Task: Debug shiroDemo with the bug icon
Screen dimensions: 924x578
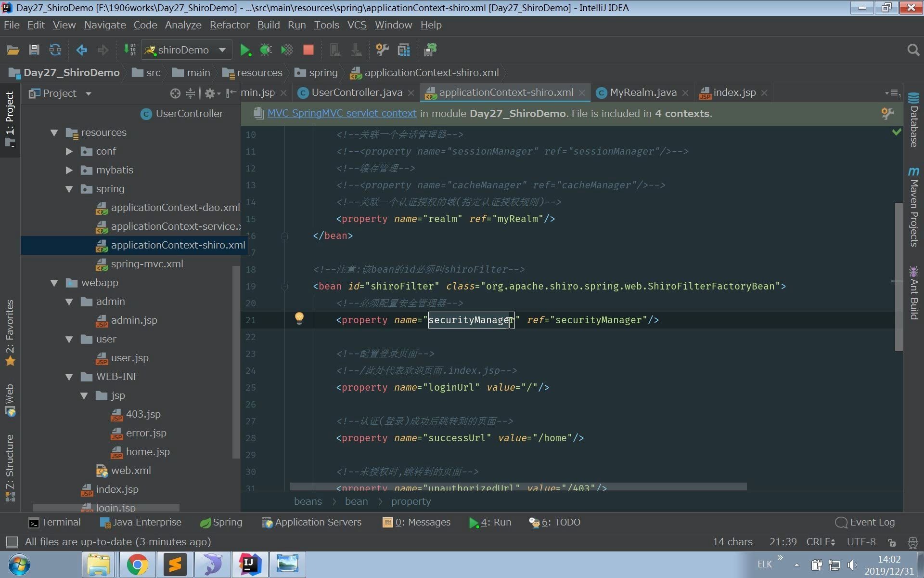Action: point(266,50)
